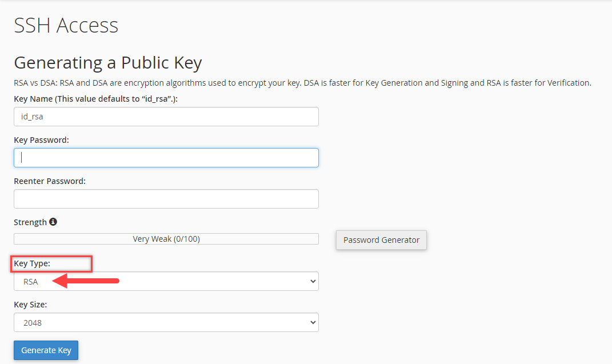Click the SSH Access page heading
Image resolution: width=612 pixels, height=364 pixels.
66,25
